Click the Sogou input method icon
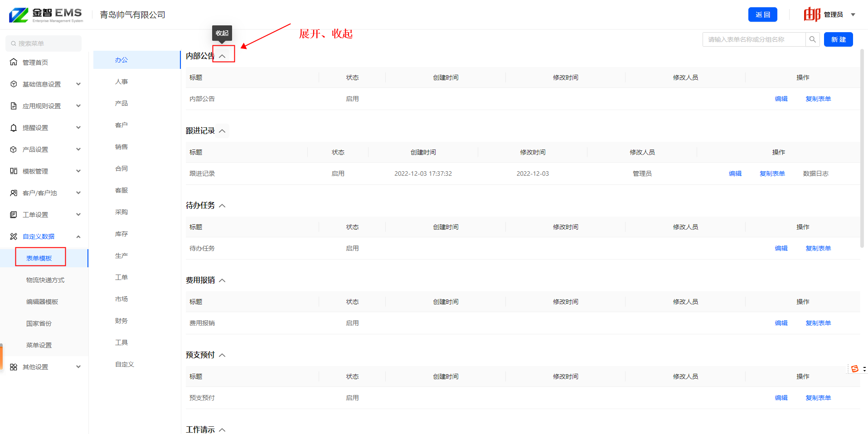This screenshot has width=868, height=434. pos(855,369)
